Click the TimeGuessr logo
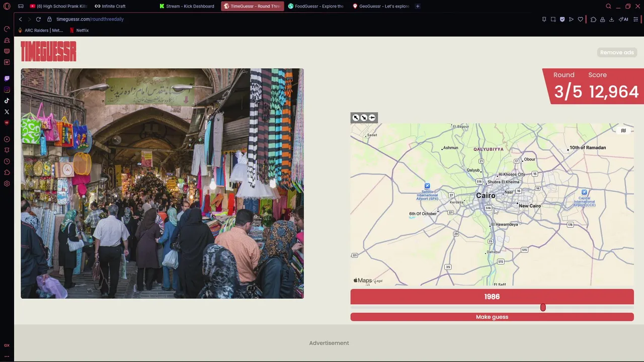This screenshot has height=362, width=644. tap(48, 51)
